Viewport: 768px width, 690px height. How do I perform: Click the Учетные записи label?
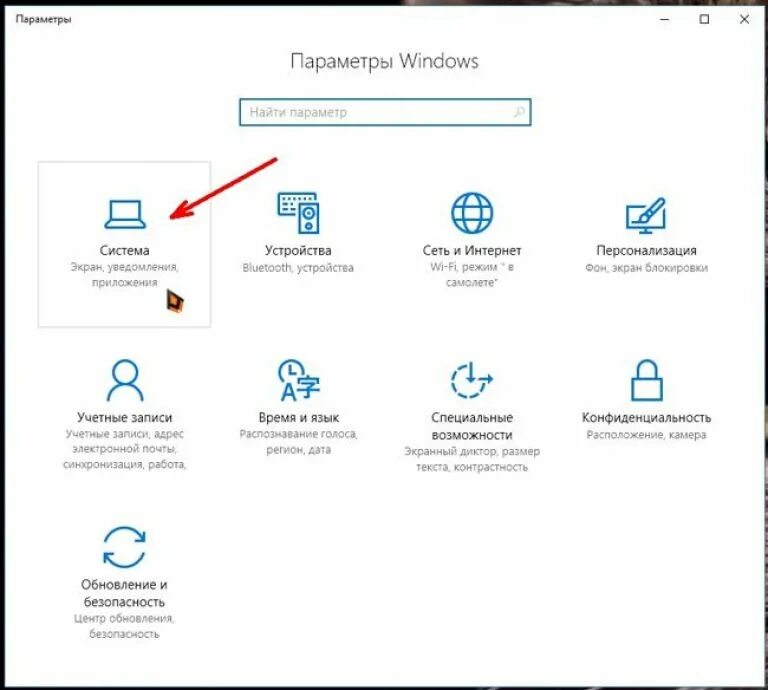click(124, 417)
